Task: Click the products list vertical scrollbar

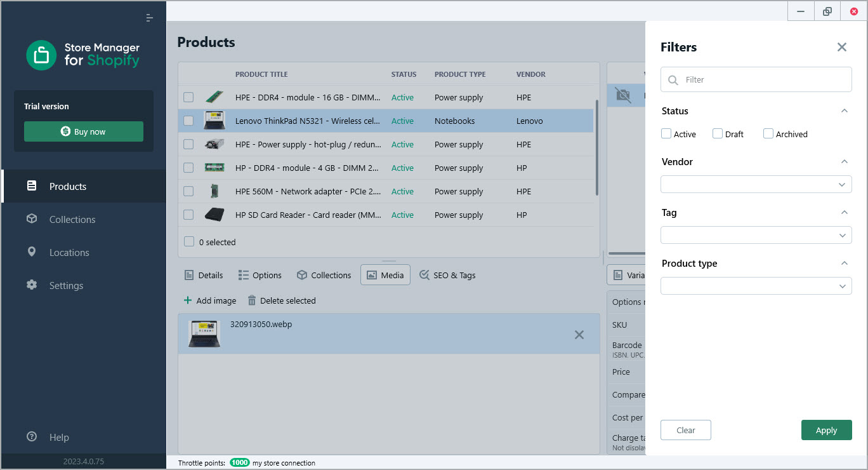Action: click(596, 147)
